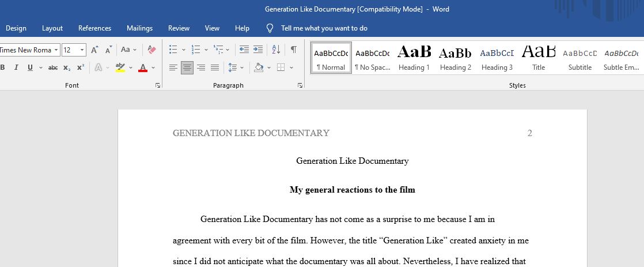Click the Numbering list icon
This screenshot has height=267, width=644.
click(195, 50)
